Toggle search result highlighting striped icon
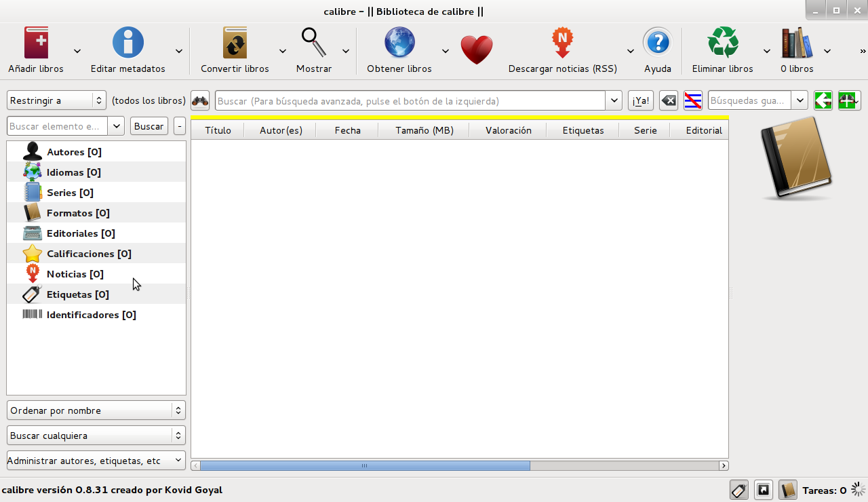 click(693, 101)
